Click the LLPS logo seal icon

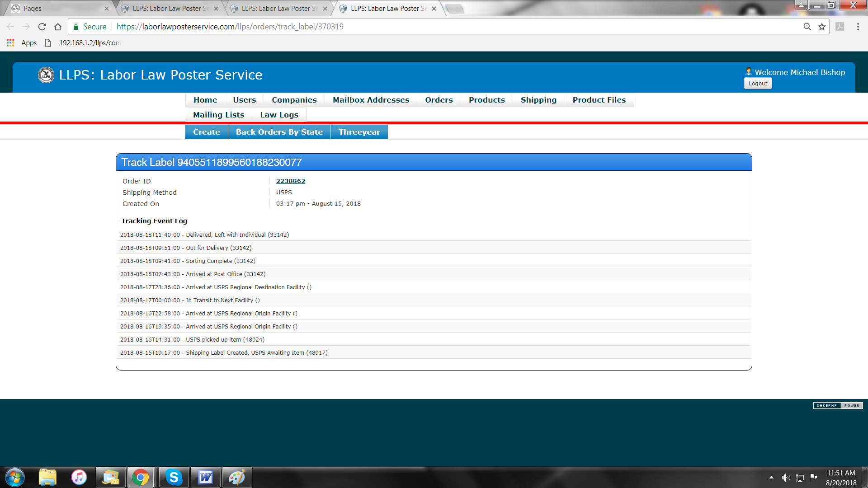[x=46, y=75]
